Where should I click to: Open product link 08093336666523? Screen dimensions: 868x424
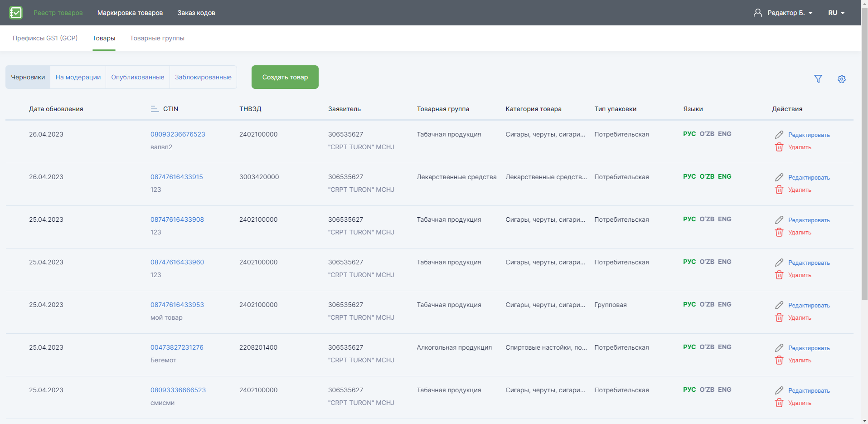click(x=178, y=390)
